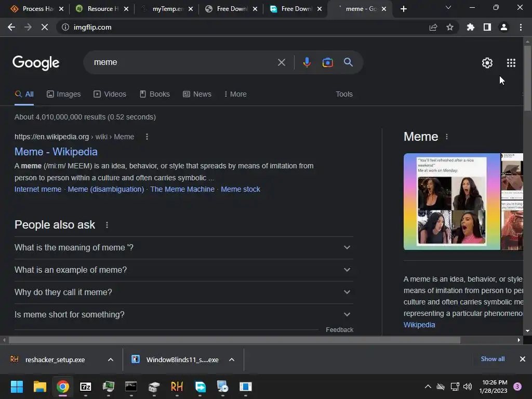Switch to the Process Hacker tab
532x399 pixels.
click(x=36, y=9)
